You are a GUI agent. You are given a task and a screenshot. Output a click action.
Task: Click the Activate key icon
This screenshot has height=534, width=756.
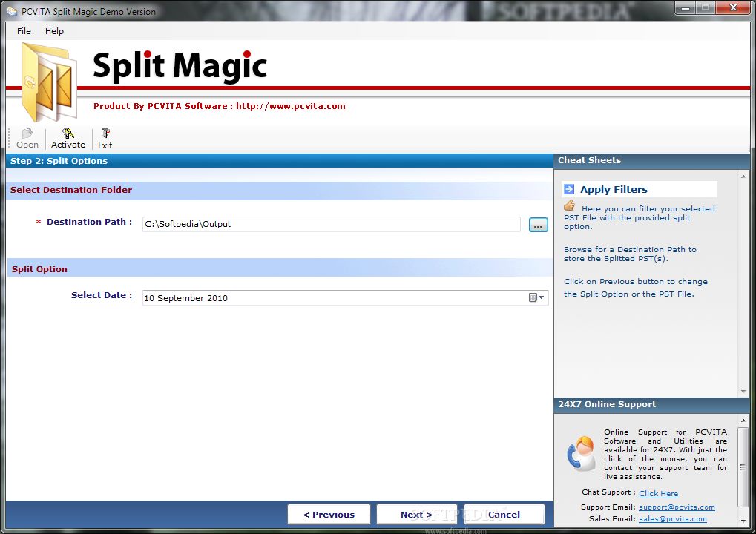pos(68,133)
